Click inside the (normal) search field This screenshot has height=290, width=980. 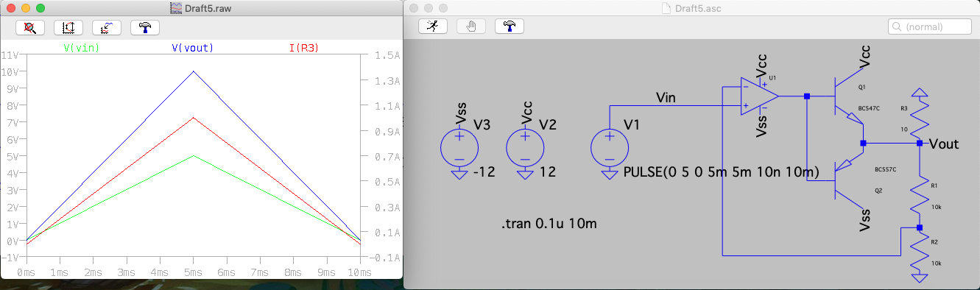pos(930,26)
